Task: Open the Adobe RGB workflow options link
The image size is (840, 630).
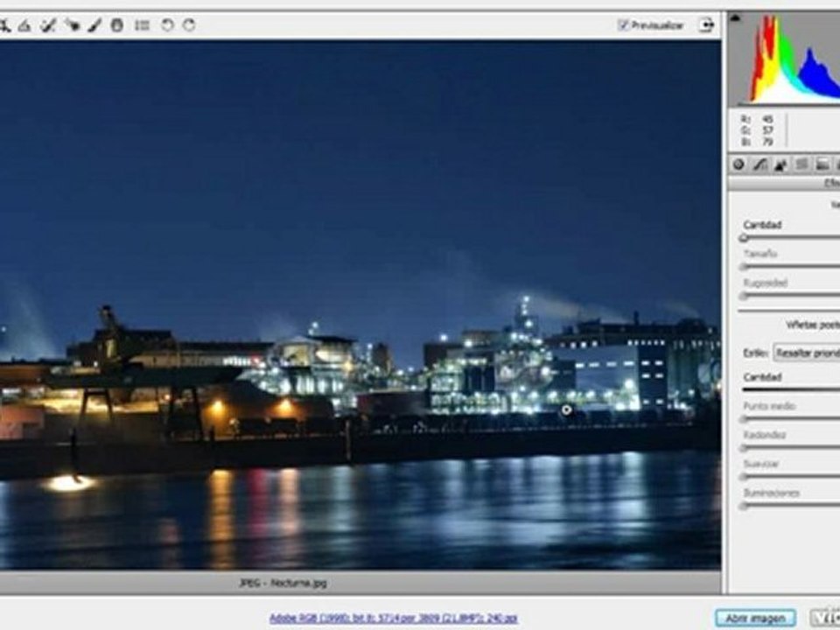Action: coord(393,619)
